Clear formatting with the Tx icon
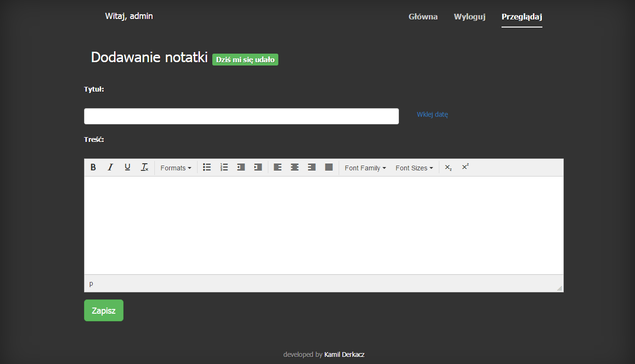The image size is (635, 364). [144, 168]
